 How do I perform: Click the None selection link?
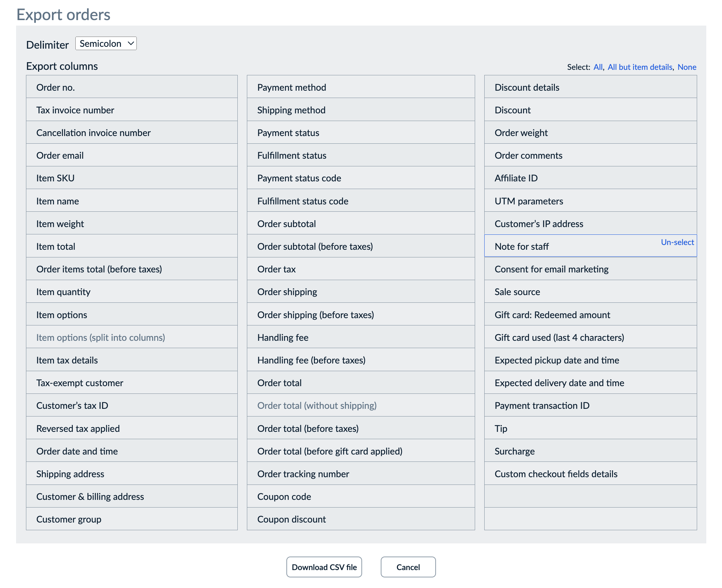(687, 67)
